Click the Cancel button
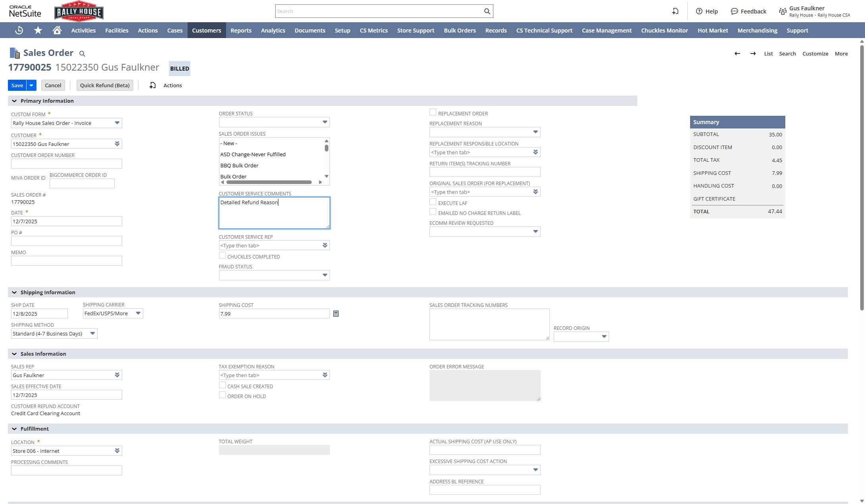The width and height of the screenshot is (865, 504). click(x=53, y=85)
